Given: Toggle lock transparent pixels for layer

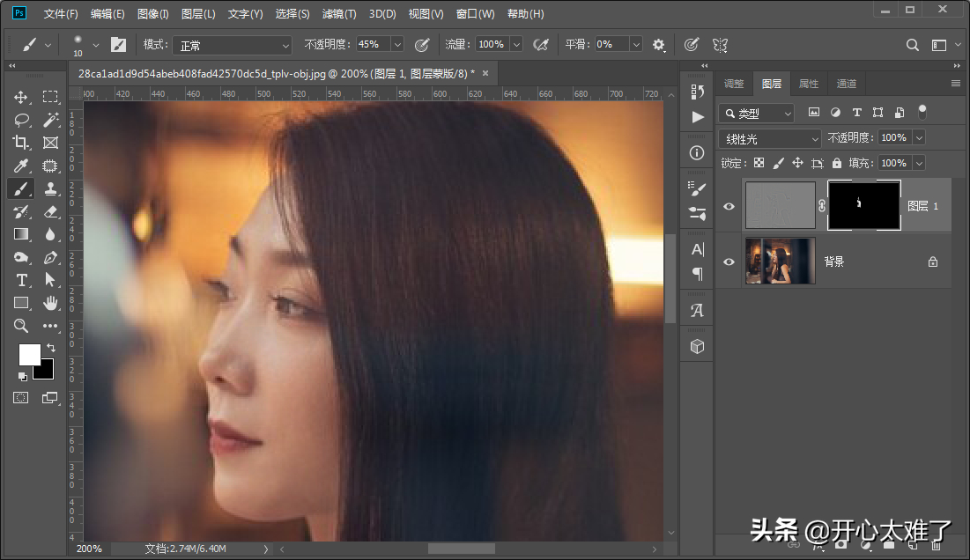Looking at the screenshot, I should [x=759, y=163].
